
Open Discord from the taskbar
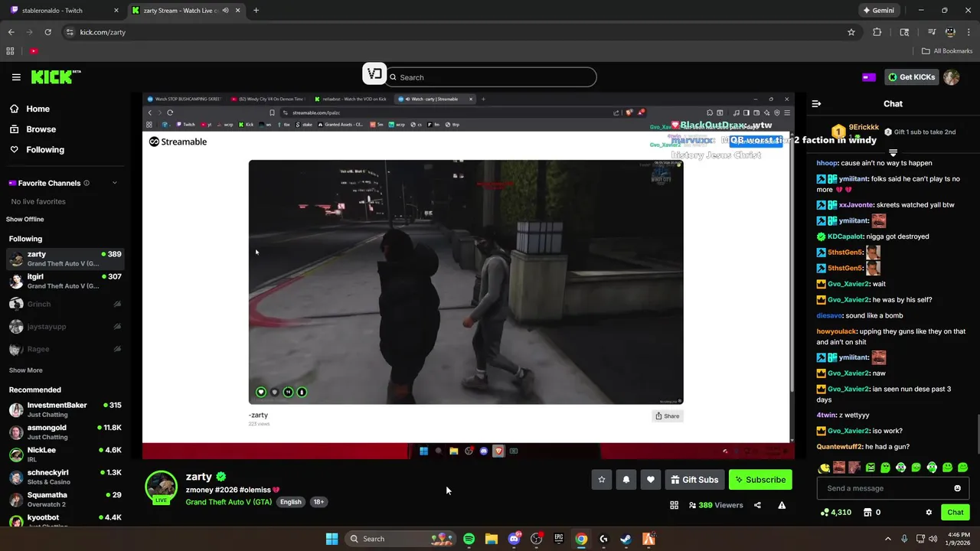pos(514,539)
